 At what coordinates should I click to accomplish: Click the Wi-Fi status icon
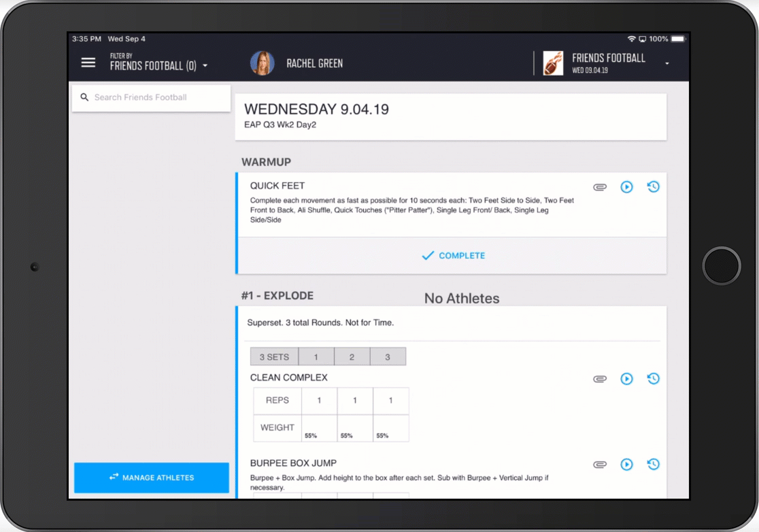click(631, 39)
